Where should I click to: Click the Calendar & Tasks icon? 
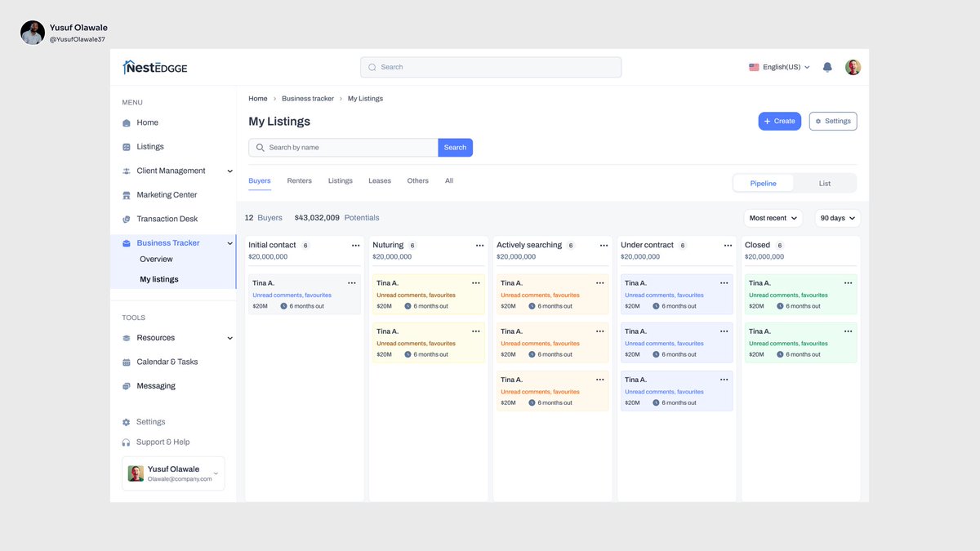(127, 361)
